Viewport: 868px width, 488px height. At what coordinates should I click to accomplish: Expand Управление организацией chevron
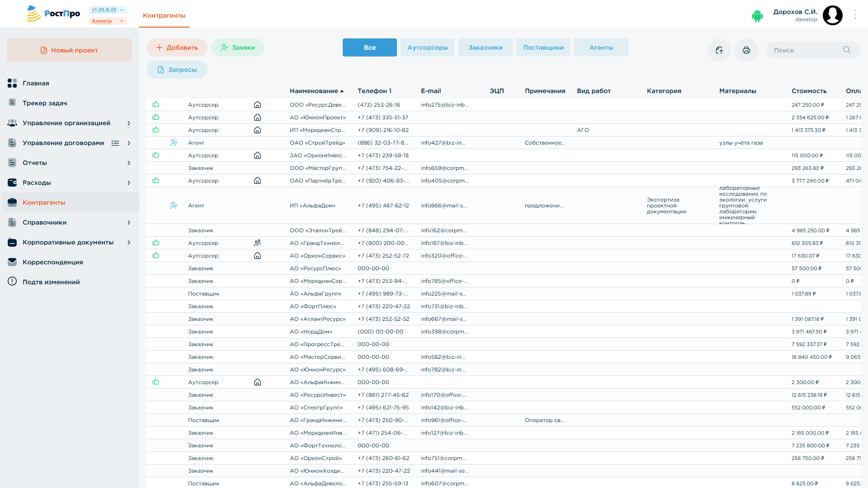(x=129, y=123)
